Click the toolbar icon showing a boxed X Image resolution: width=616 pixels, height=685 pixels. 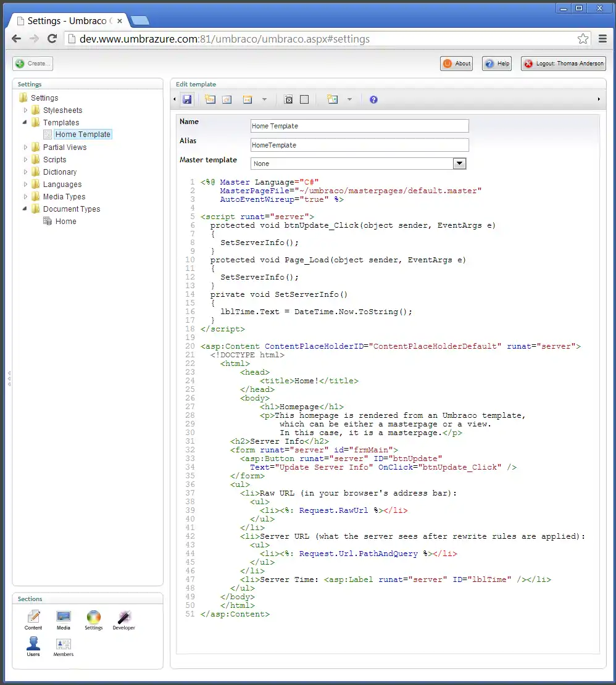click(x=288, y=99)
